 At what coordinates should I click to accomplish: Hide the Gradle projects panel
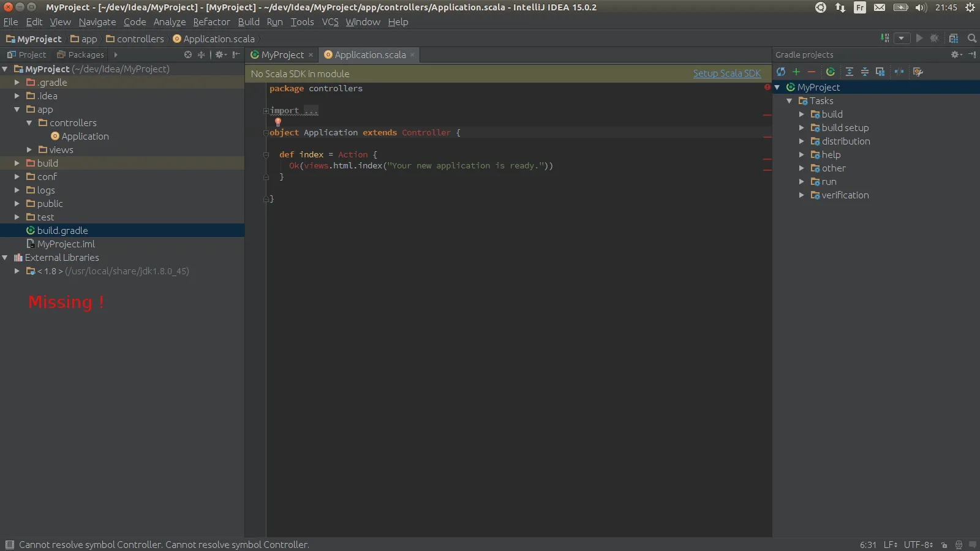coord(972,54)
